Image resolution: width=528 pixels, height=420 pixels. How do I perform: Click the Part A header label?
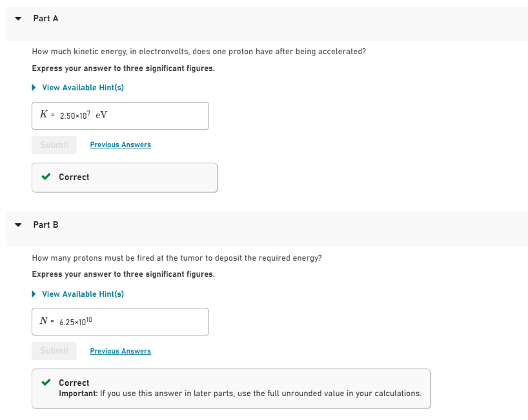[x=46, y=19]
